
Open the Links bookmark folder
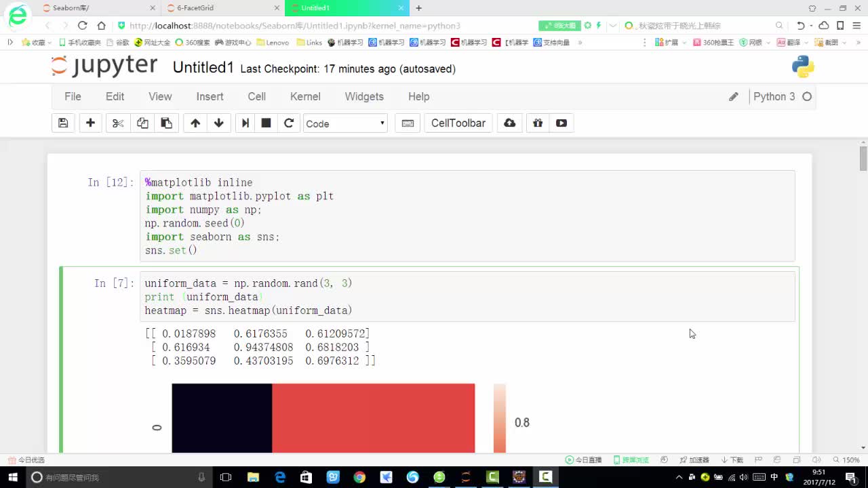click(309, 42)
